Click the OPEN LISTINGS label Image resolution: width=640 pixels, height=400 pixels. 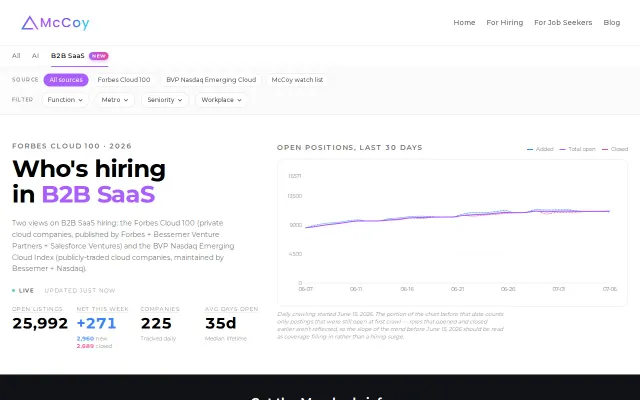[37, 309]
